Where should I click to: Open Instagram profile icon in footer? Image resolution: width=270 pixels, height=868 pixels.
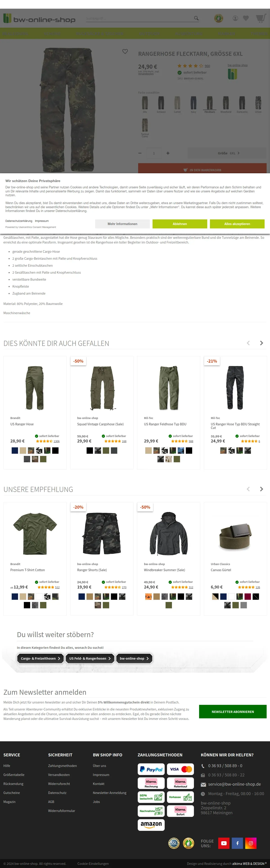coord(251,843)
